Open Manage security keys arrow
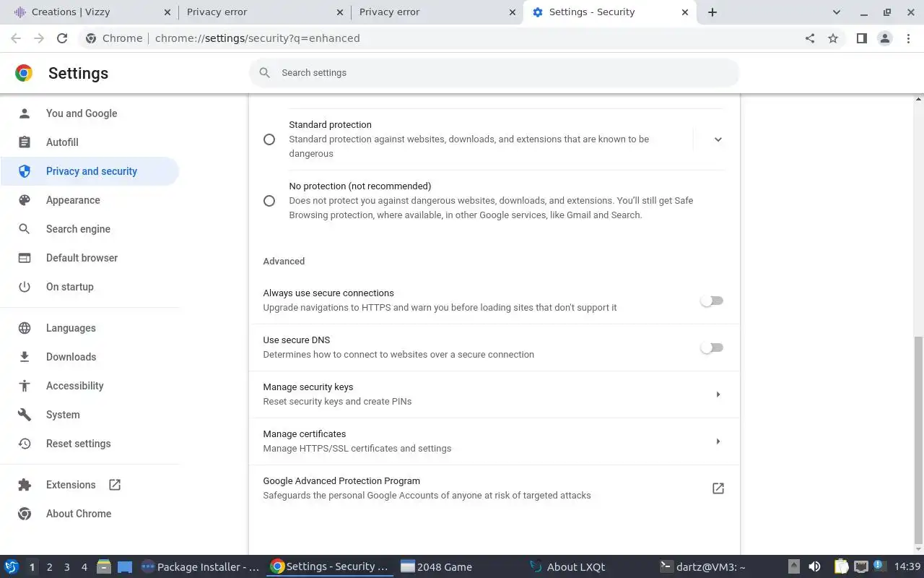Image resolution: width=924 pixels, height=578 pixels. (718, 394)
